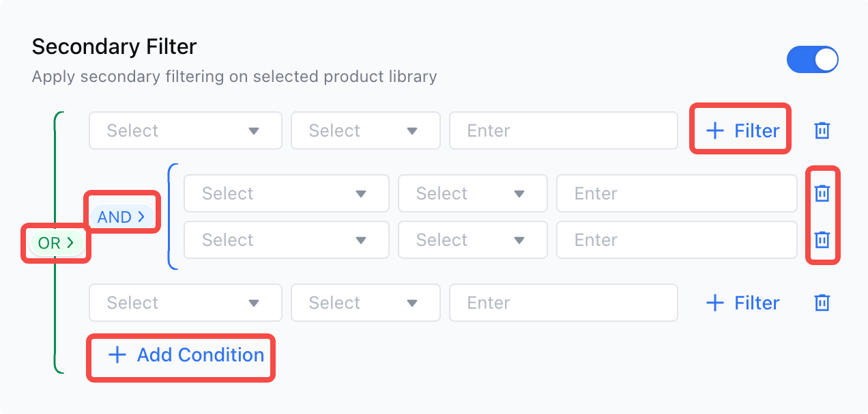The image size is (868, 414).
Task: Click plus icon of the top Filter button
Action: [714, 130]
